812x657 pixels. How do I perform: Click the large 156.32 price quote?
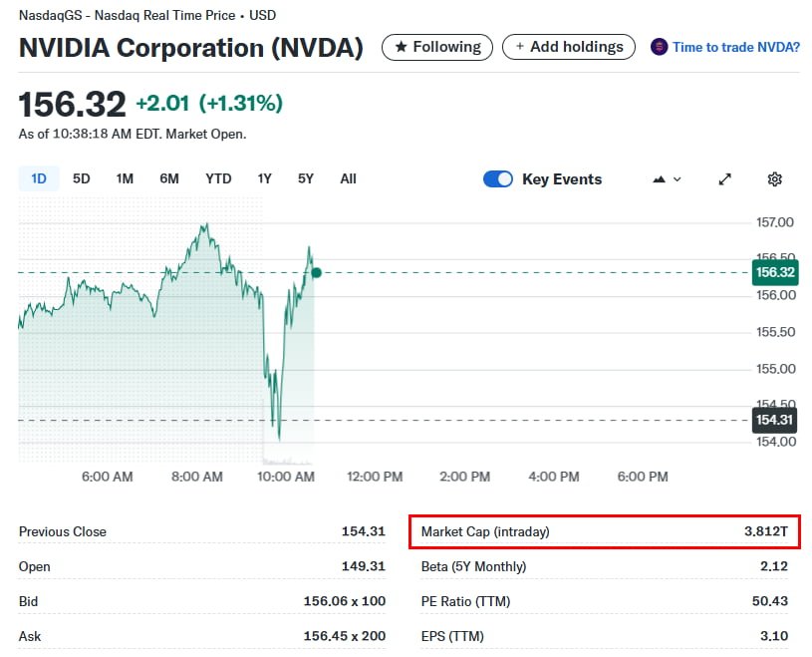click(x=72, y=104)
